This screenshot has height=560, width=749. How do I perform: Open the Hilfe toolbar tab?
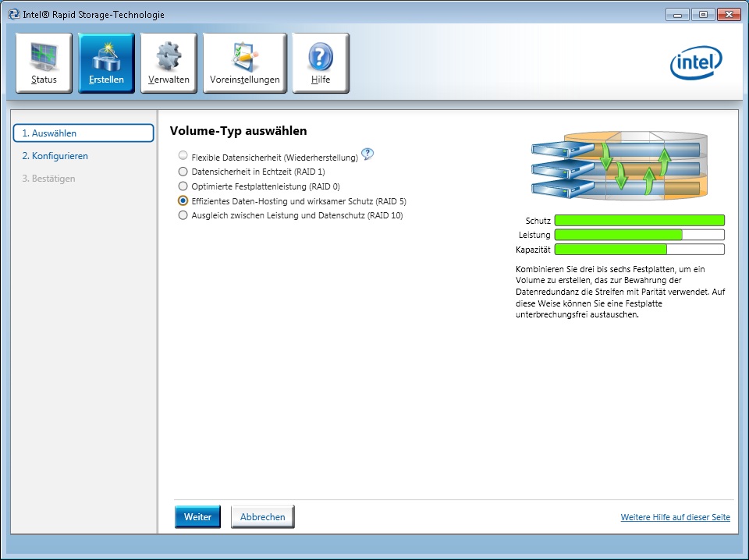pyautogui.click(x=321, y=63)
